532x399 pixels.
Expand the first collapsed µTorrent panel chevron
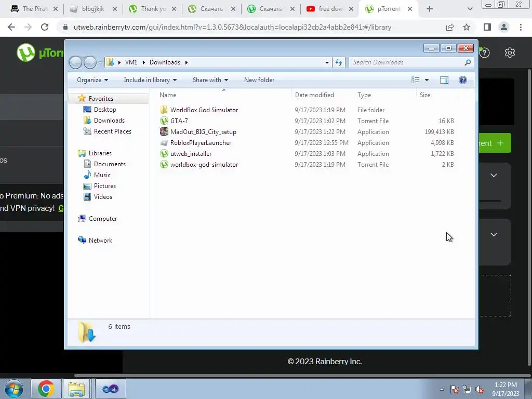pos(494,175)
